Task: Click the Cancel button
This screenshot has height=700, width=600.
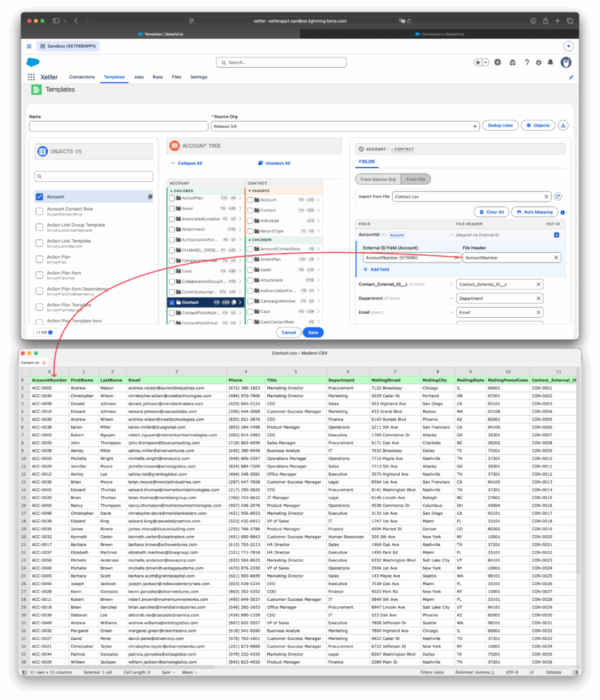Action: coord(288,332)
